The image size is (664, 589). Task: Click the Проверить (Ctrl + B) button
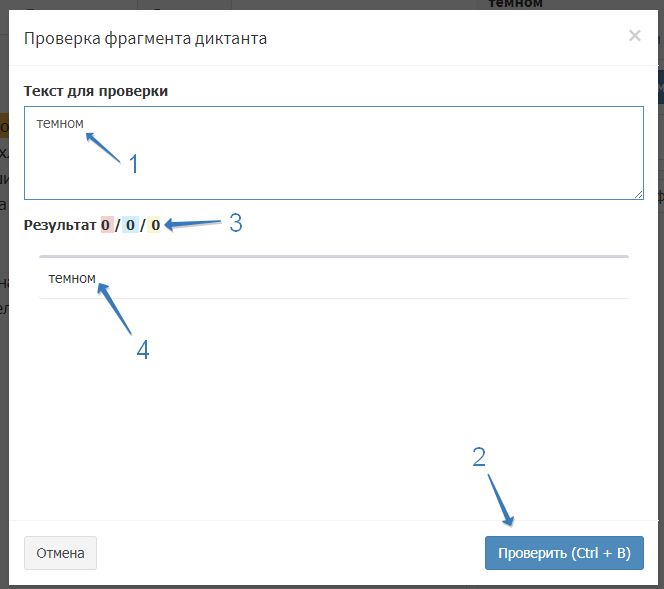coord(564,553)
